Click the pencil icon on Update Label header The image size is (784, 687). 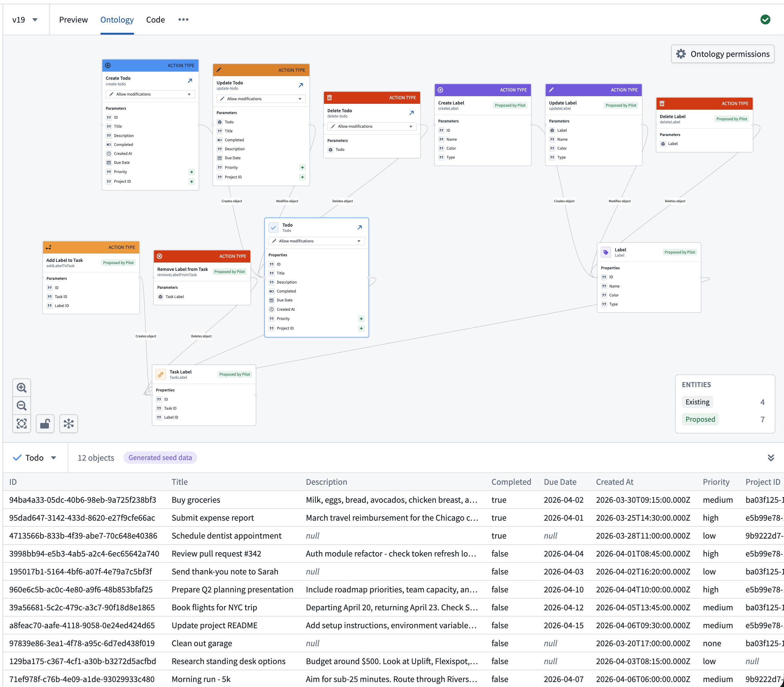(x=551, y=90)
